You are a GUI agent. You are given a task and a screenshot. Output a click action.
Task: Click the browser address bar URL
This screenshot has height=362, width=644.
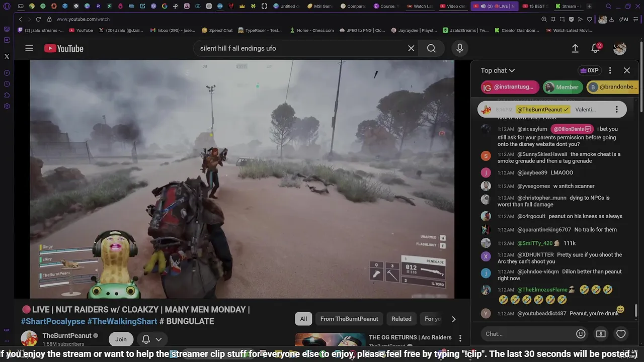pyautogui.click(x=83, y=19)
